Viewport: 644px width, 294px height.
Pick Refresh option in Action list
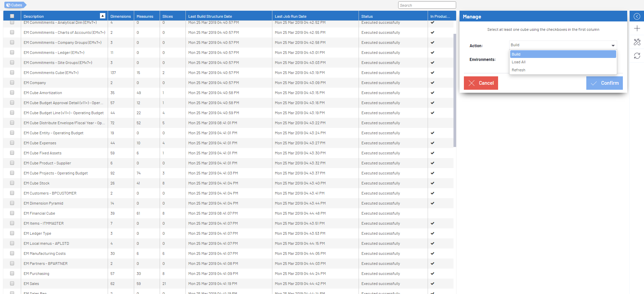519,70
